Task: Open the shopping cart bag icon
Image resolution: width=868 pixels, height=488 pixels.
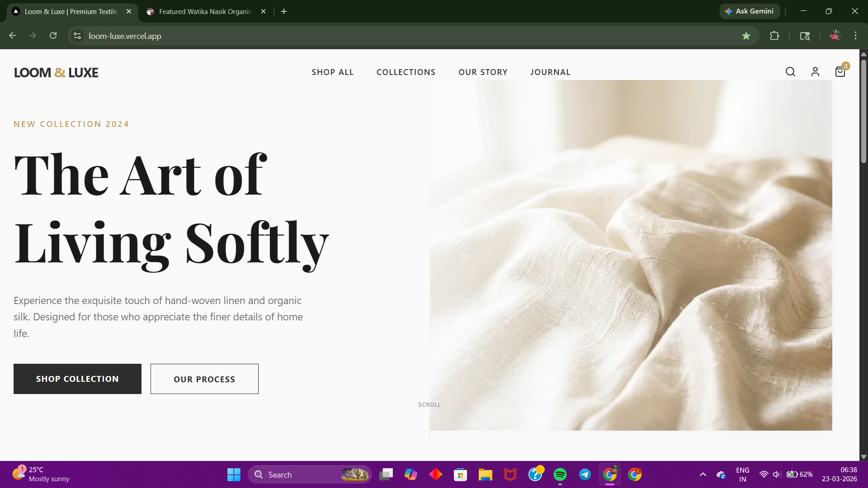Action: 840,72
